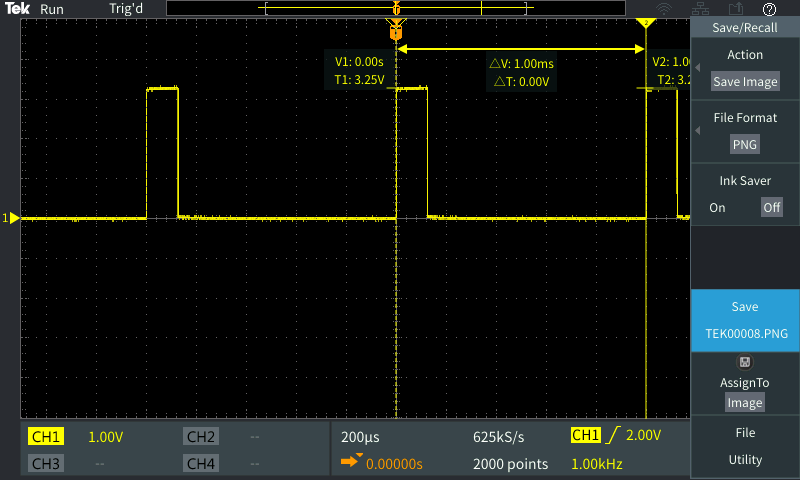
Task: Click the Save/Recall menu header
Action: tap(744, 28)
